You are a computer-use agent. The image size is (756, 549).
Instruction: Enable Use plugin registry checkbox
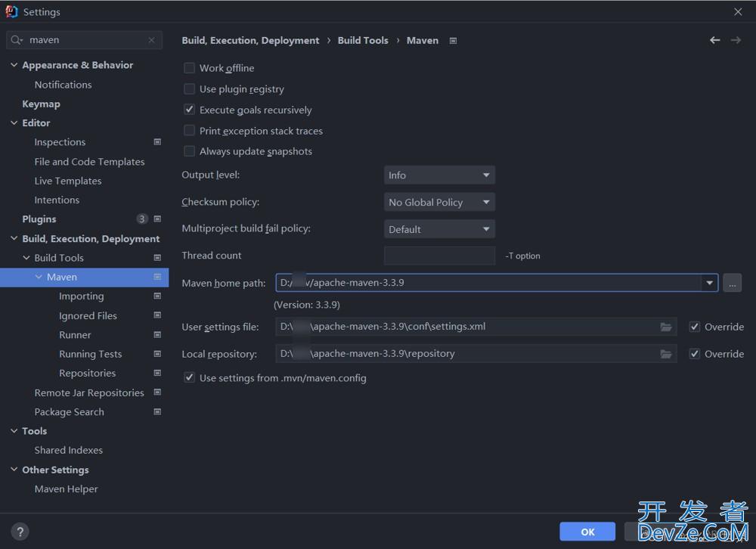190,88
